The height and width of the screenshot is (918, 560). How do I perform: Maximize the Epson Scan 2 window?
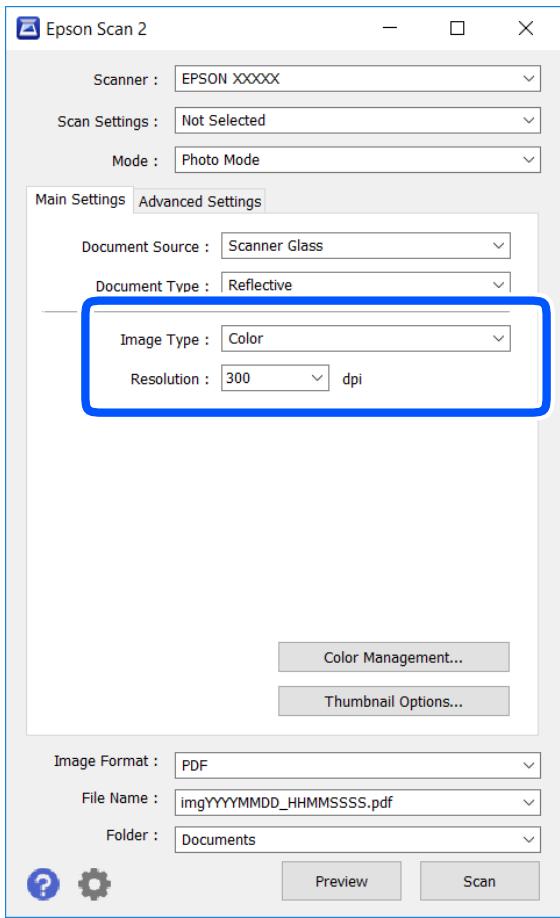point(457,28)
